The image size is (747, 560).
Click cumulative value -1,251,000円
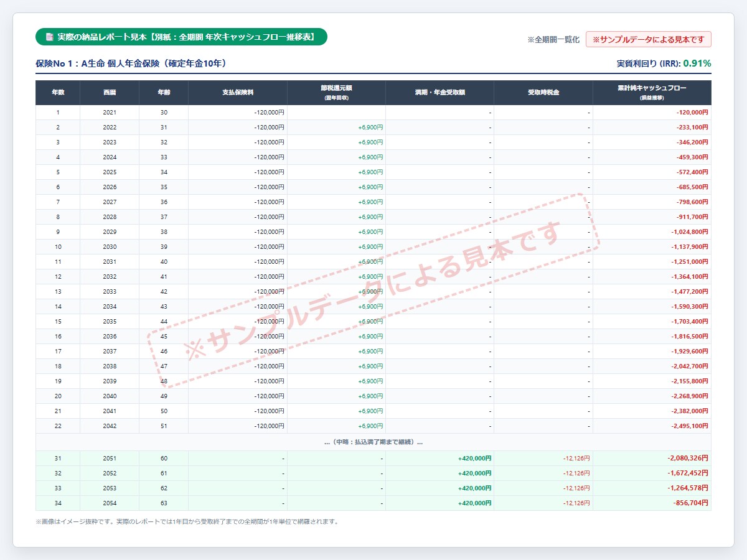click(x=690, y=262)
